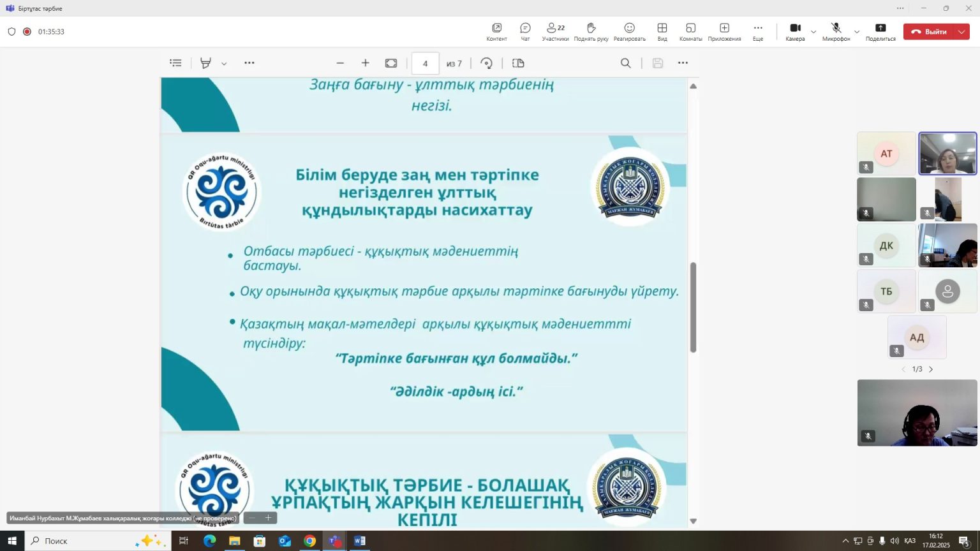Image resolution: width=980 pixels, height=551 pixels.
Task: Open dropdown arrow next to Выйти
Action: 961,32
